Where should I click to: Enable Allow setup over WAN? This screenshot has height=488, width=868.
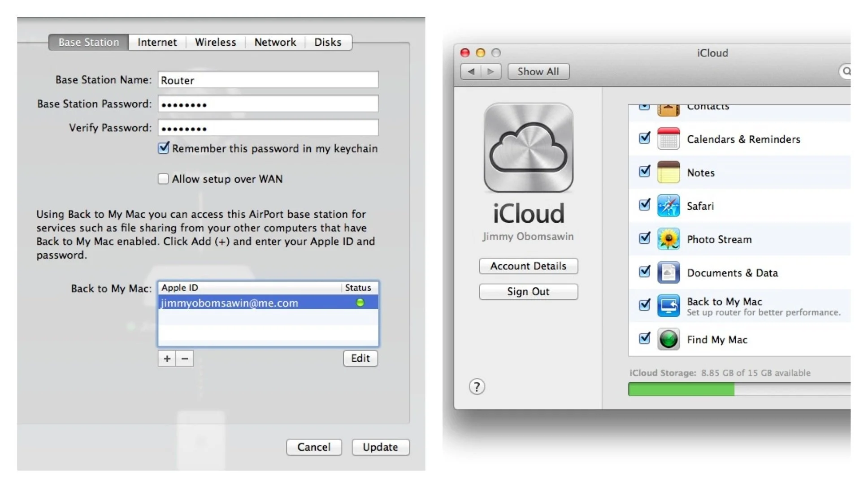click(163, 179)
